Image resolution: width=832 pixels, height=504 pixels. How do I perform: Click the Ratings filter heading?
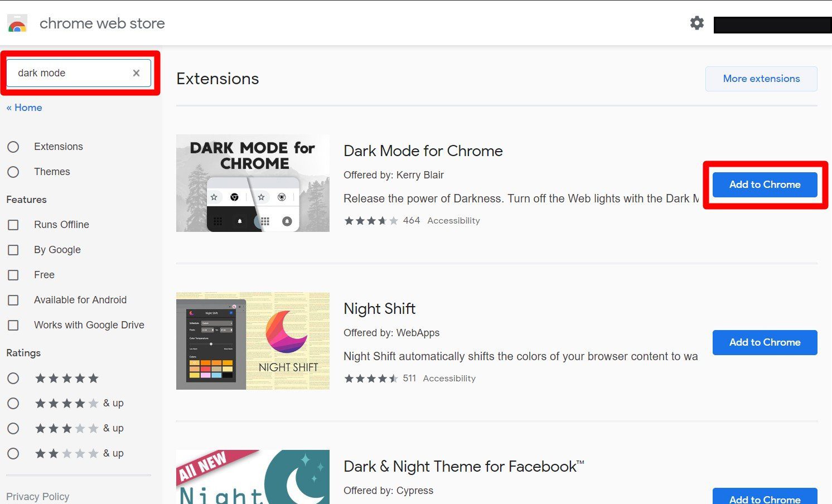23,353
